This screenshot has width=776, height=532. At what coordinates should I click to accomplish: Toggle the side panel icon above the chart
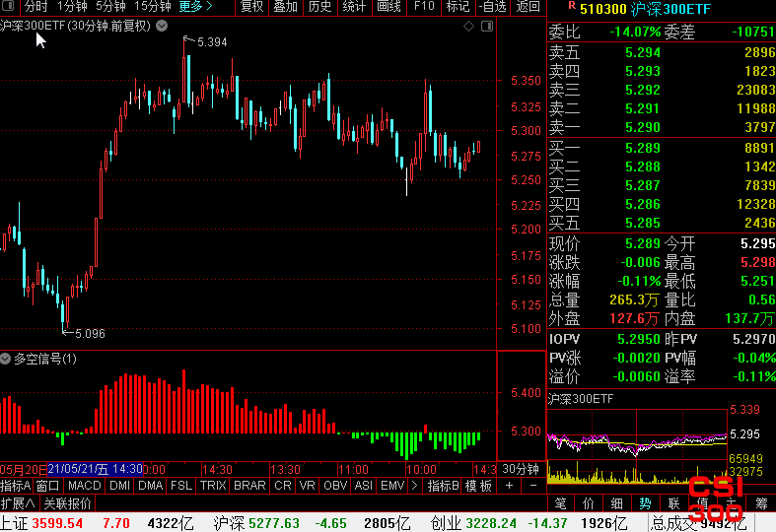click(x=487, y=27)
